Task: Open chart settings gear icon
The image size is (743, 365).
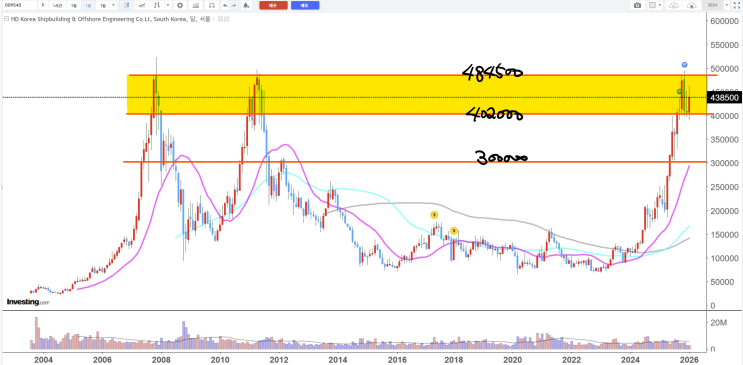Action: [180, 5]
